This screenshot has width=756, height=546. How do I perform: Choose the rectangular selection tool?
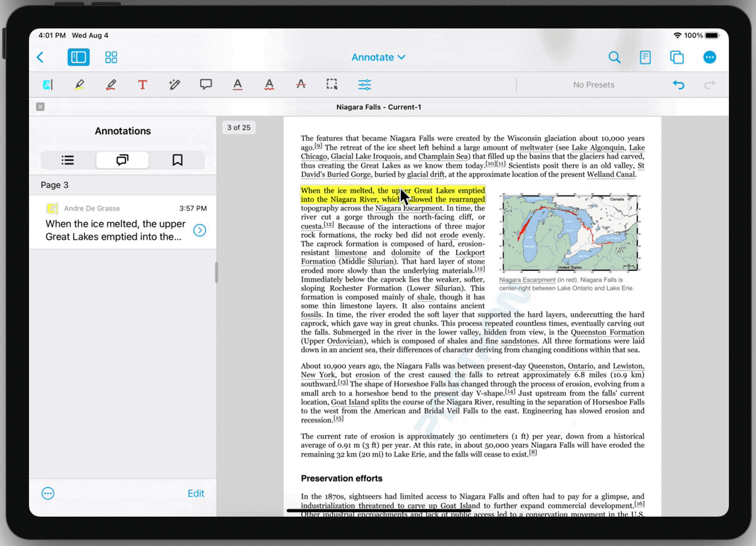pos(332,84)
